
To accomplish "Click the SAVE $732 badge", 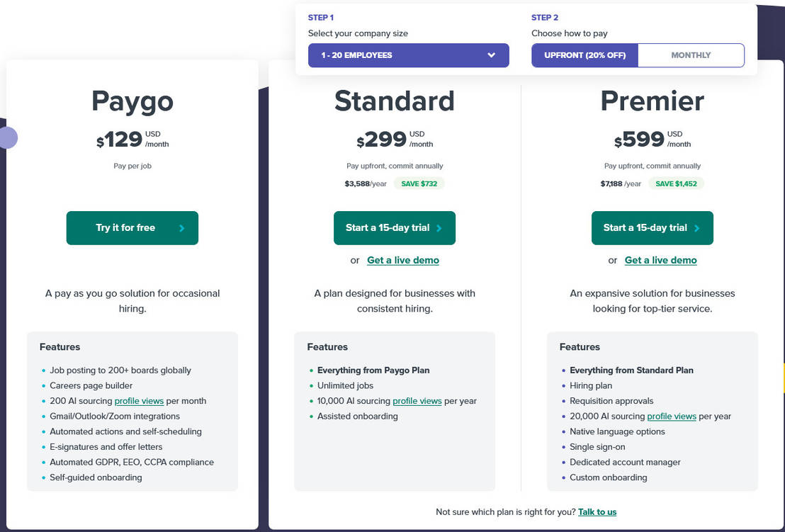I will click(420, 184).
